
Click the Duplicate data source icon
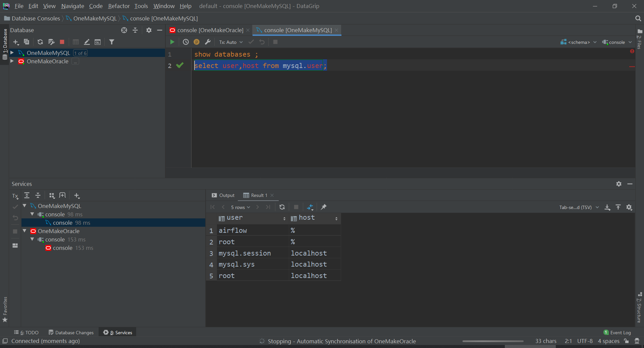click(x=26, y=42)
